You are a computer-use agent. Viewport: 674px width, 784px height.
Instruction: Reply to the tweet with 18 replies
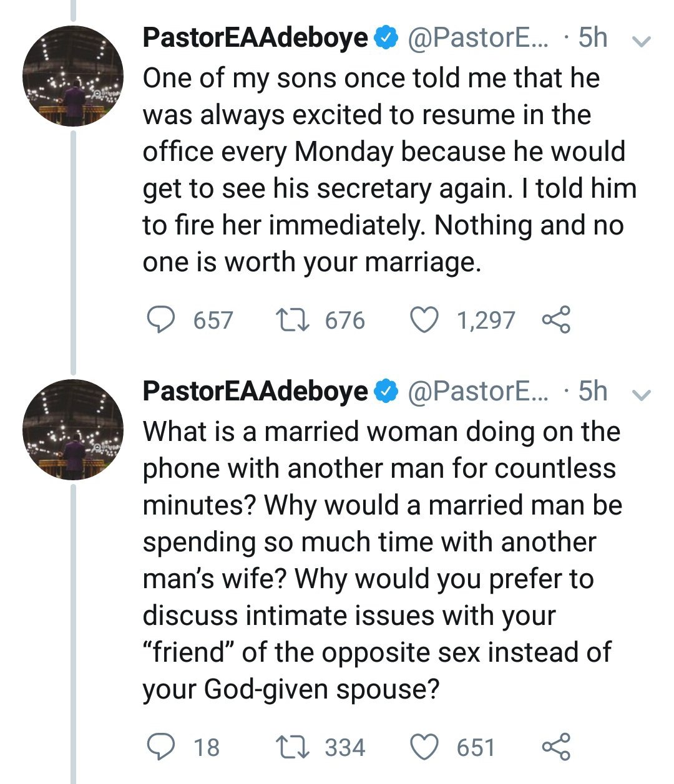[160, 747]
